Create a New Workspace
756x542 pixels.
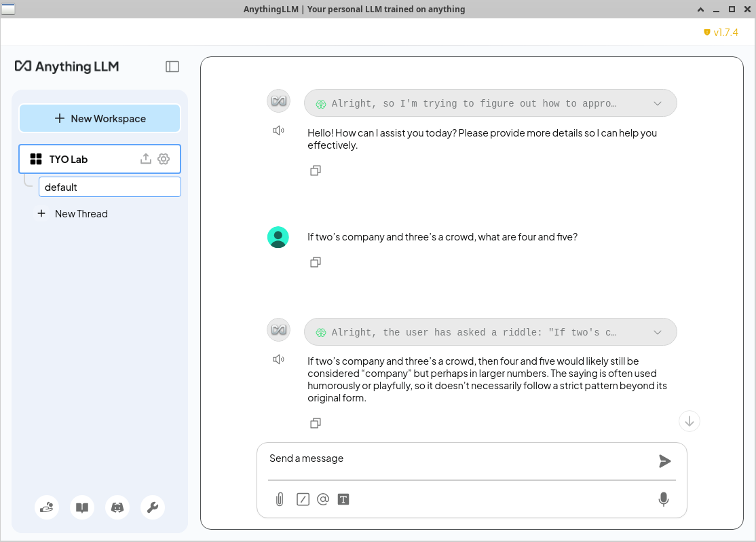click(x=100, y=118)
